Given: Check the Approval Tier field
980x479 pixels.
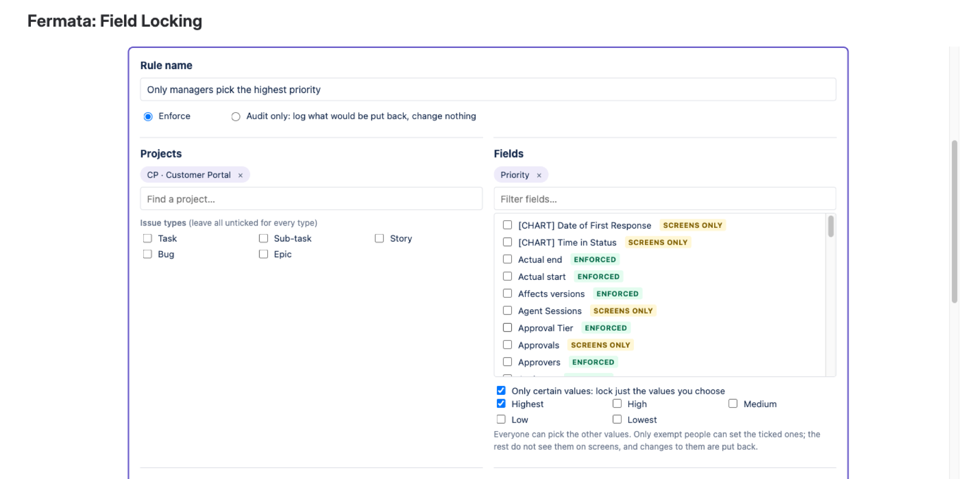Looking at the screenshot, I should [508, 328].
